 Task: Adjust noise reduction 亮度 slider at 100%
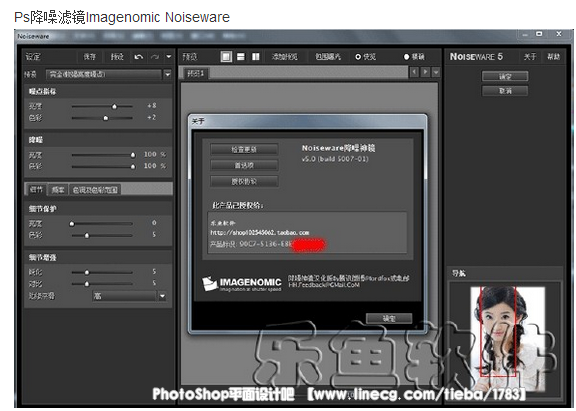click(133, 155)
